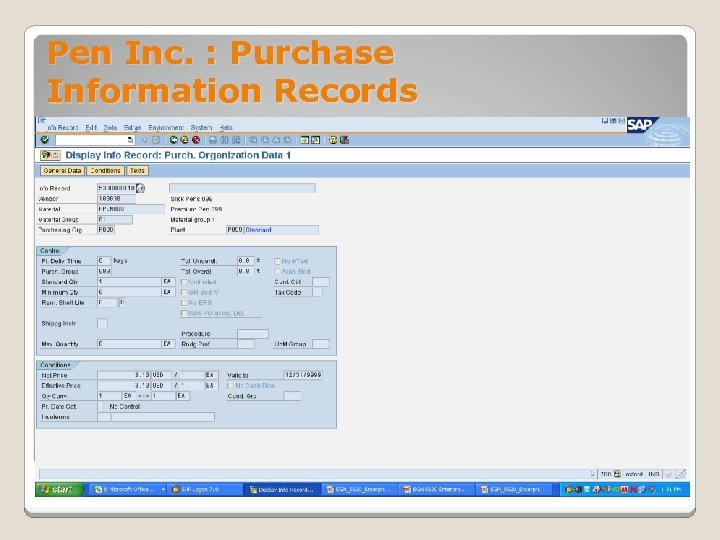
Task: Click the Standard Qty field
Action: [129, 281]
